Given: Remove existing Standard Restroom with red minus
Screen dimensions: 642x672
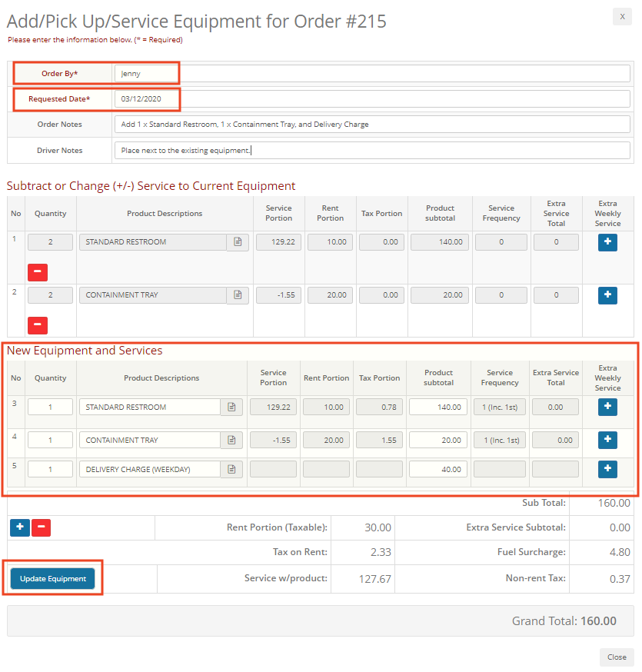Looking at the screenshot, I should pos(38,272).
